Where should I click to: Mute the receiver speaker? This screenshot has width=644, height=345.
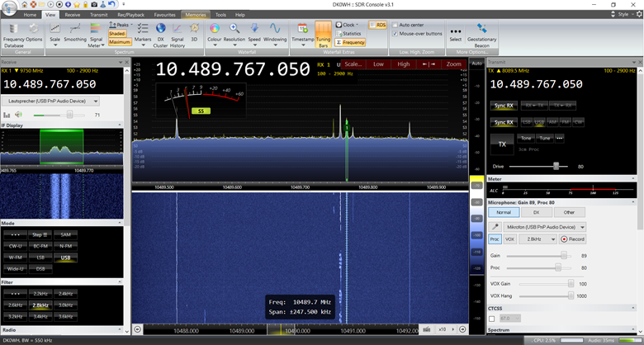[18, 115]
